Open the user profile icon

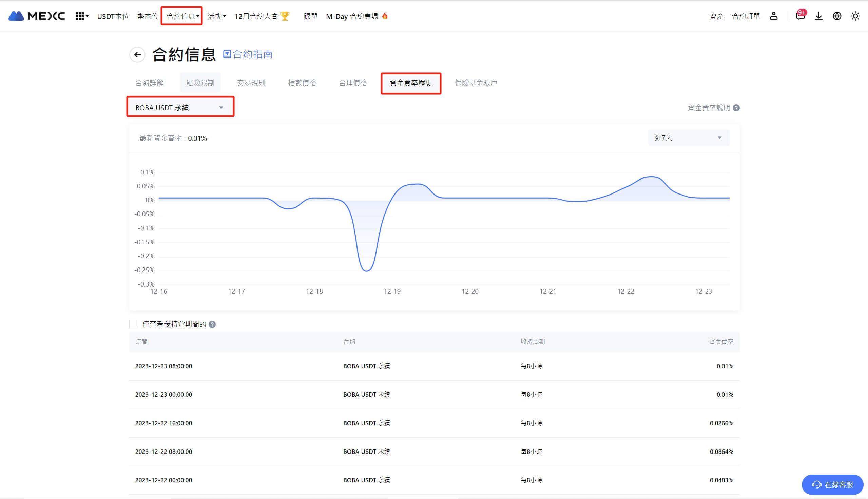(x=773, y=16)
